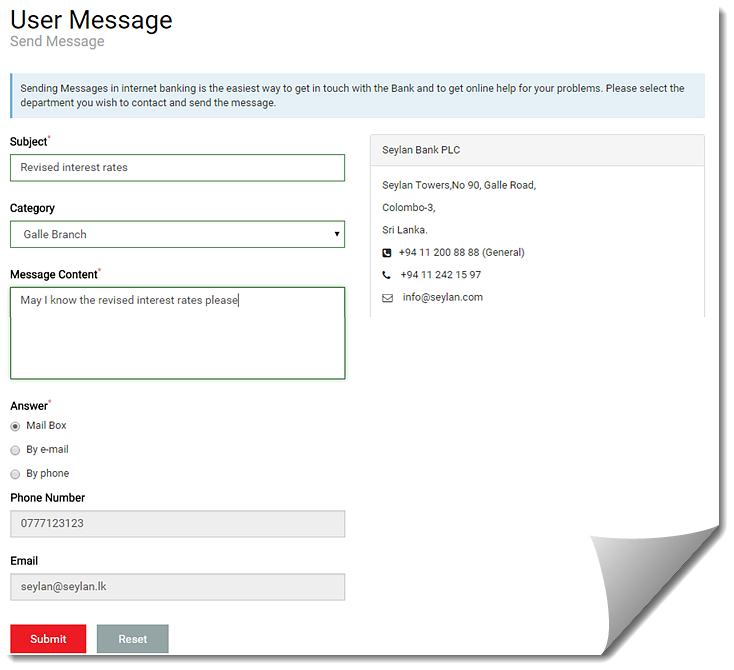Reset the message form
Screen dimensions: 734x670
click(x=132, y=639)
